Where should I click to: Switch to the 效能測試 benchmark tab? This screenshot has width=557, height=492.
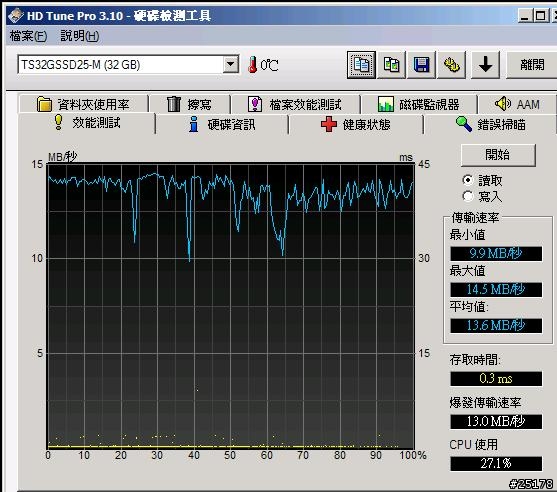tap(87, 123)
